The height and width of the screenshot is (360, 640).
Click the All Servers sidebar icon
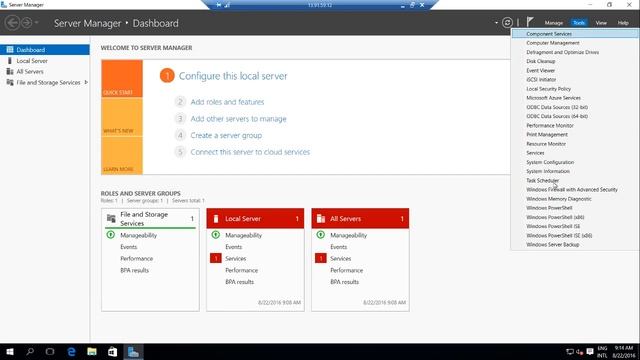[10, 71]
